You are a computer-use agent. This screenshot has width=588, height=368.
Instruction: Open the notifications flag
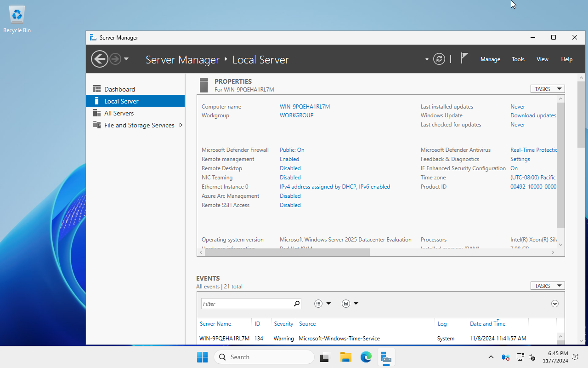(464, 58)
